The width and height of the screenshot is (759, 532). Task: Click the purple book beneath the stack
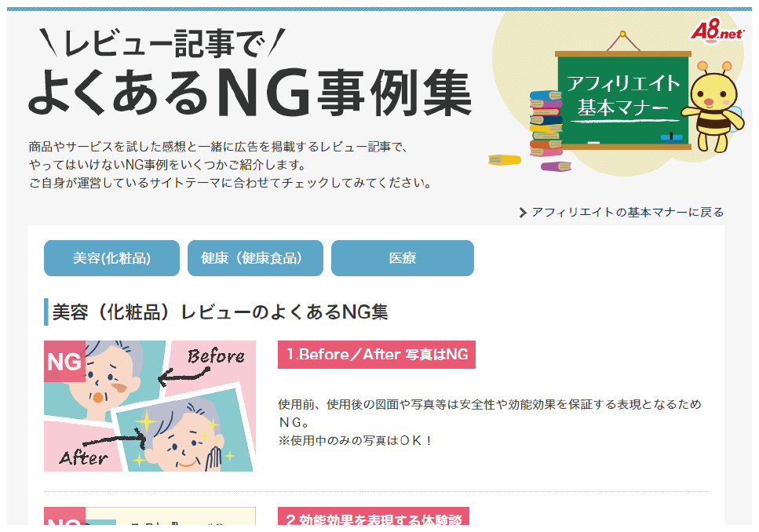coord(556,166)
